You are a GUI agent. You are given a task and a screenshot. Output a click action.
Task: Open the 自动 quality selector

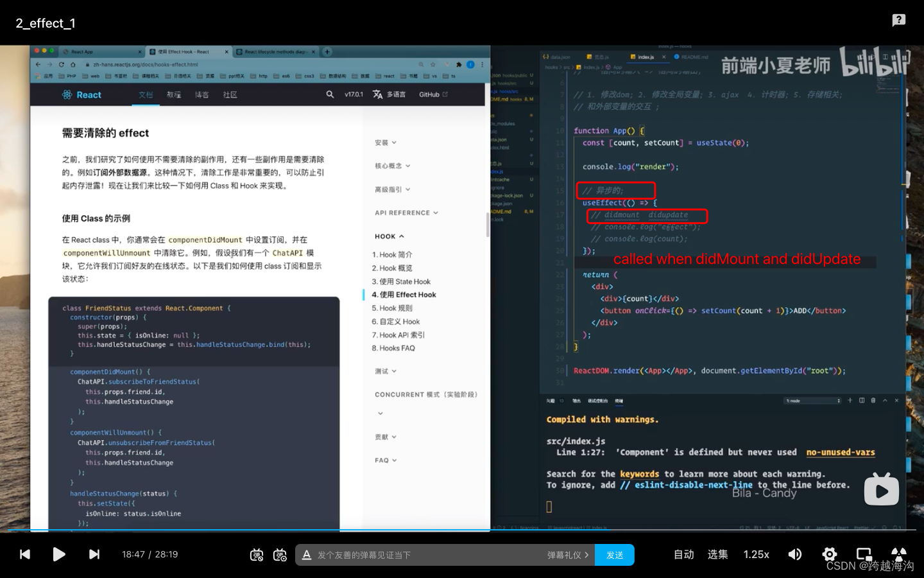point(683,554)
